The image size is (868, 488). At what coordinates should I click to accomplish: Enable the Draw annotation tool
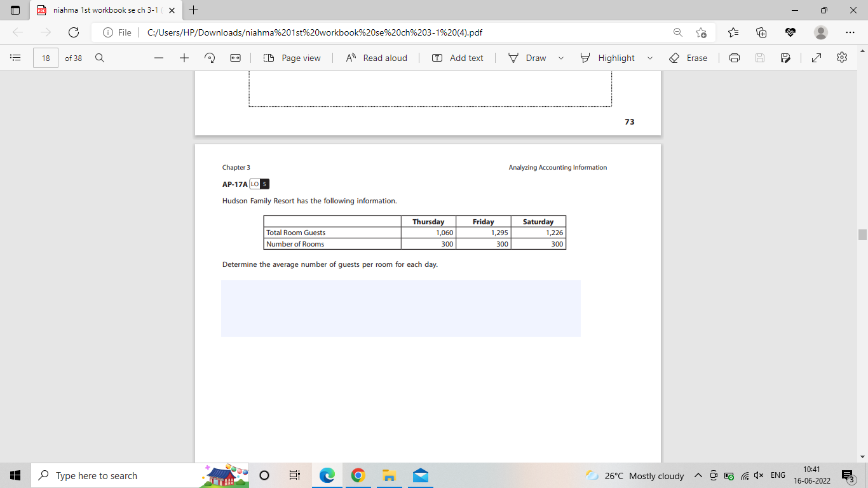tap(528, 58)
